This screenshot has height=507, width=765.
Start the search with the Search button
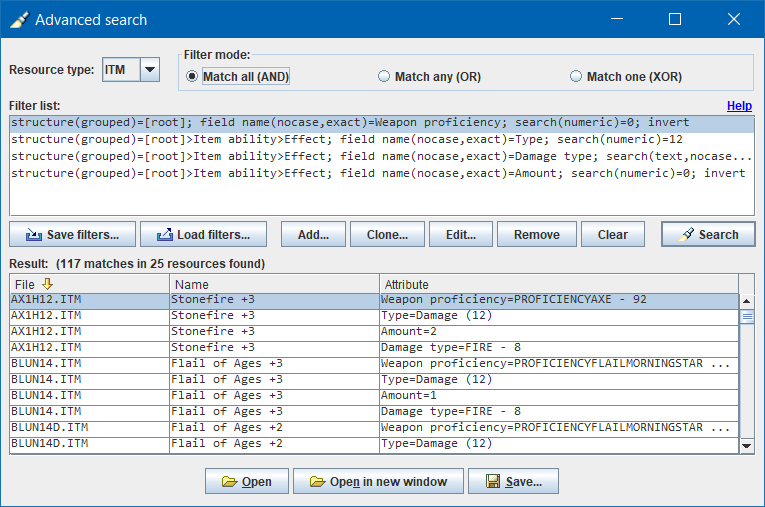[708, 235]
